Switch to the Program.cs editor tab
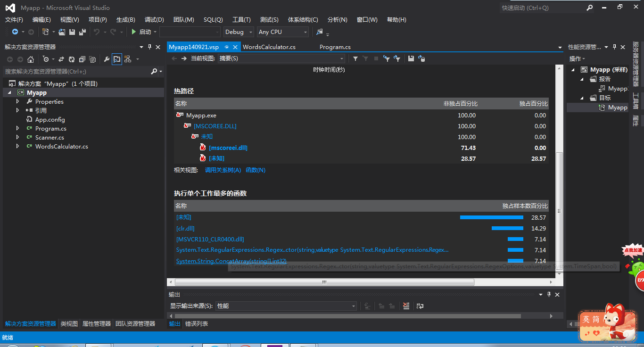The image size is (644, 347). point(335,47)
